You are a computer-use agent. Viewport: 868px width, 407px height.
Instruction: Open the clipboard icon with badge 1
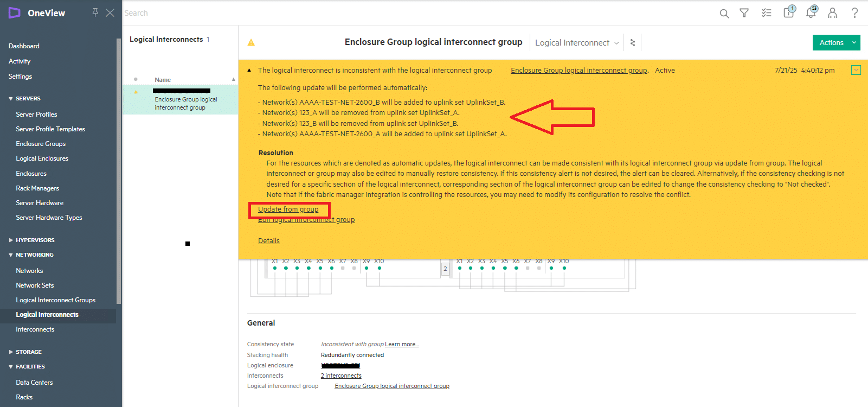pos(789,12)
